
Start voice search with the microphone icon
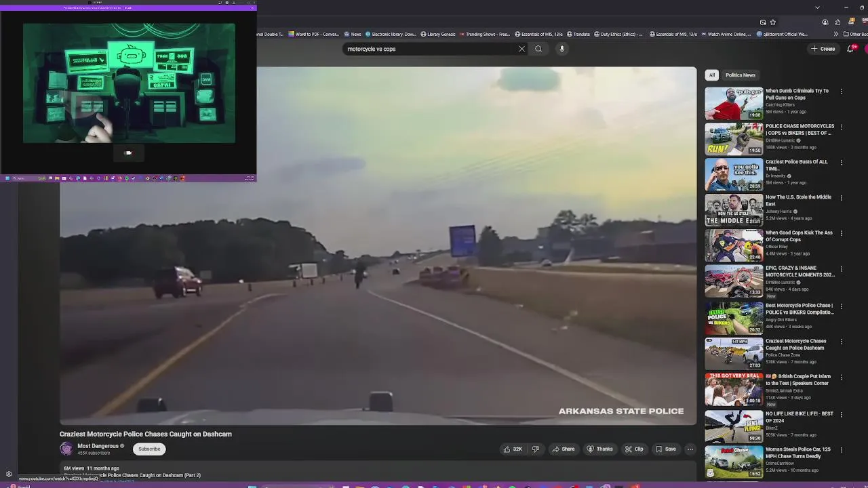pyautogui.click(x=561, y=49)
